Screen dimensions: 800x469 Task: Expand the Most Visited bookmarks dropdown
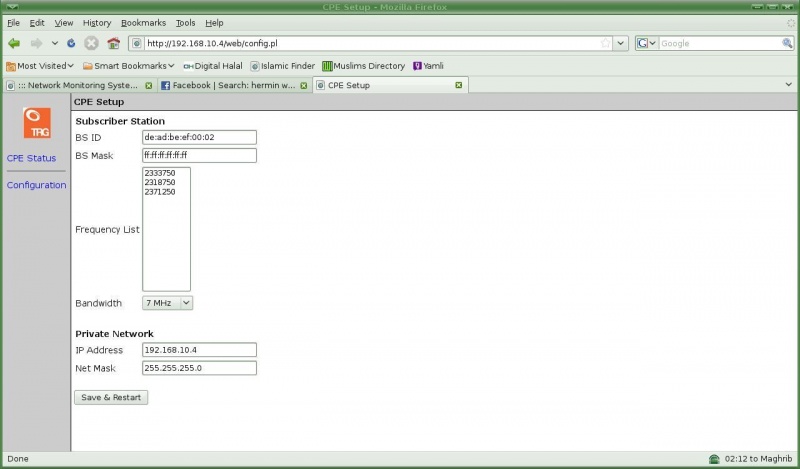pos(40,66)
